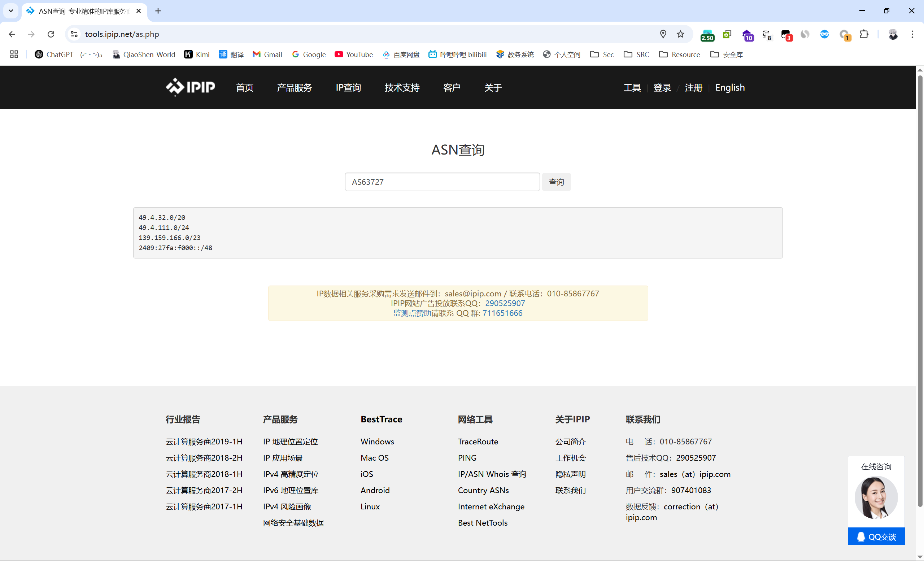Image resolution: width=924 pixels, height=561 pixels.
Task: Select the IP查询 navigation item
Action: click(x=348, y=87)
